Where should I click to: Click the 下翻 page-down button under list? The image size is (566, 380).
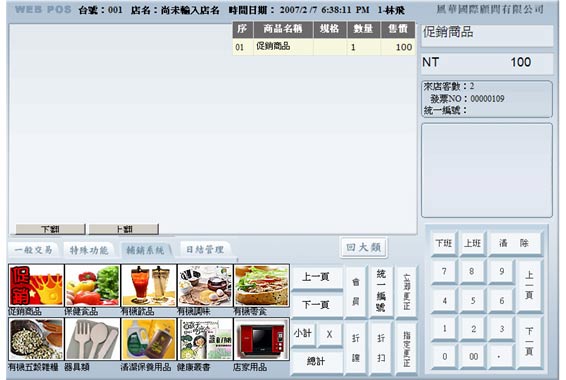click(50, 229)
